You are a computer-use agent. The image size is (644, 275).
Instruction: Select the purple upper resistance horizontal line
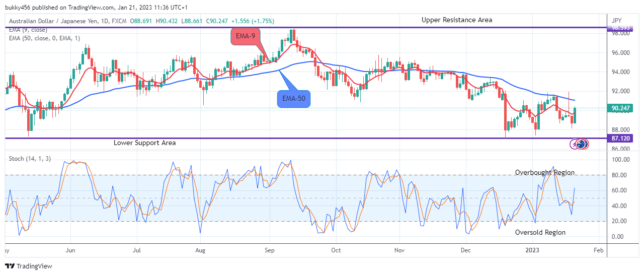pos(306,28)
